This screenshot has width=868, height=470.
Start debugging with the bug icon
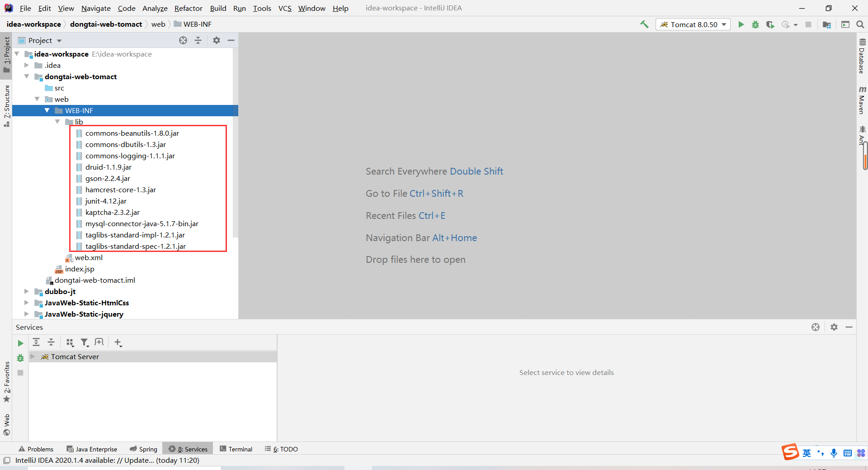pyautogui.click(x=755, y=24)
